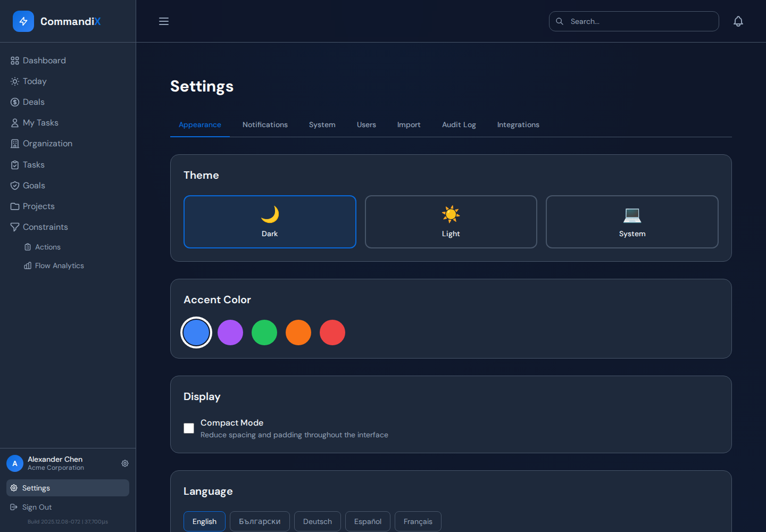Image resolution: width=766 pixels, height=532 pixels.
Task: Click the Organization building icon
Action: pos(15,144)
